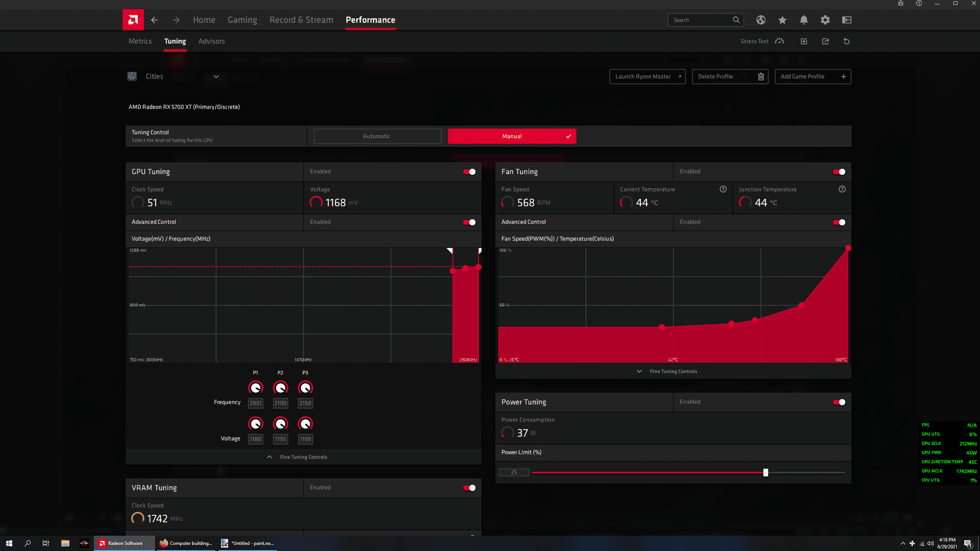The height and width of the screenshot is (551, 980).
Task: Open favorites star icon
Action: pos(782,20)
